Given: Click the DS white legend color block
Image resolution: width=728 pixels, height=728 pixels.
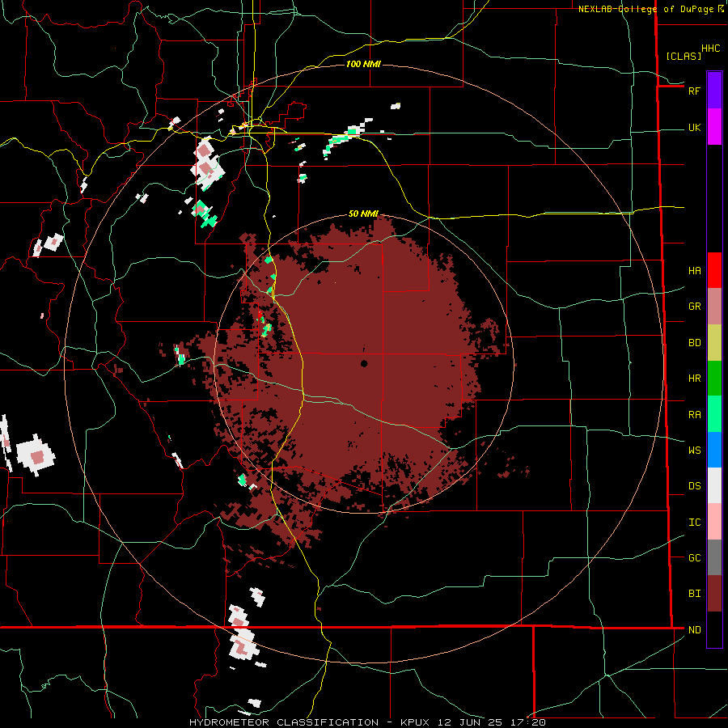Looking at the screenshot, I should pos(714,485).
